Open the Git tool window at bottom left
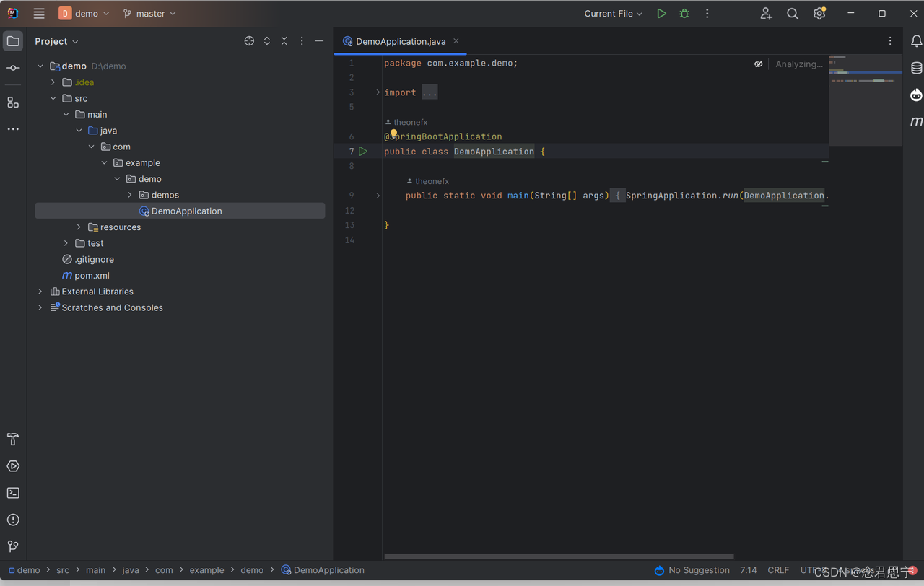924x586 pixels. click(x=13, y=546)
